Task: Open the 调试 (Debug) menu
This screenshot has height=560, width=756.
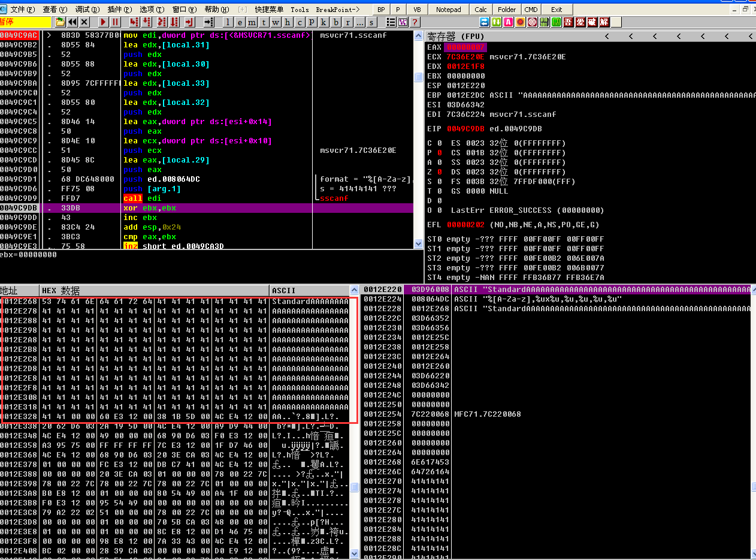Action: [x=87, y=10]
